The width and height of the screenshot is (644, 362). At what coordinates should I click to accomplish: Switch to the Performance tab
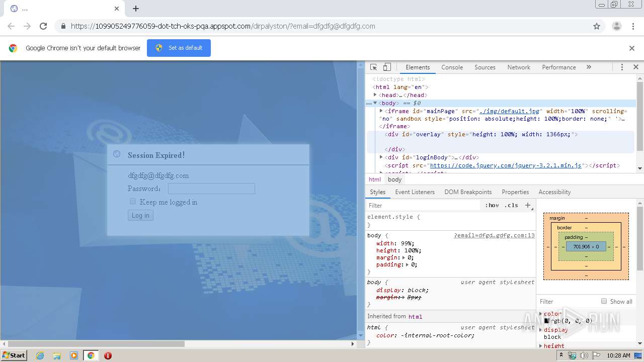558,67
